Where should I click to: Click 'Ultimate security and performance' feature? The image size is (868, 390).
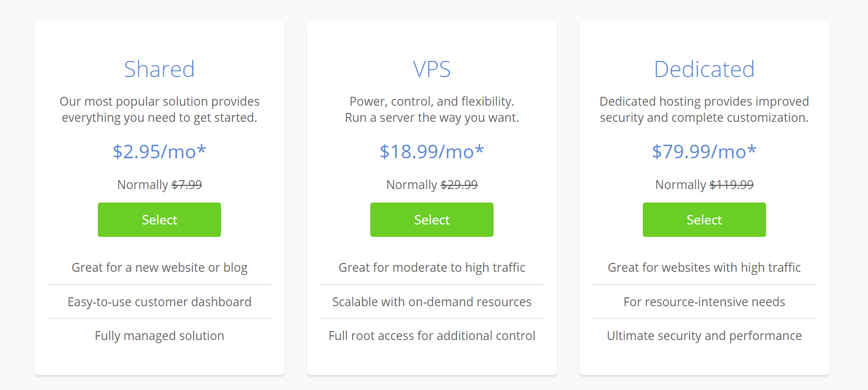click(x=704, y=336)
